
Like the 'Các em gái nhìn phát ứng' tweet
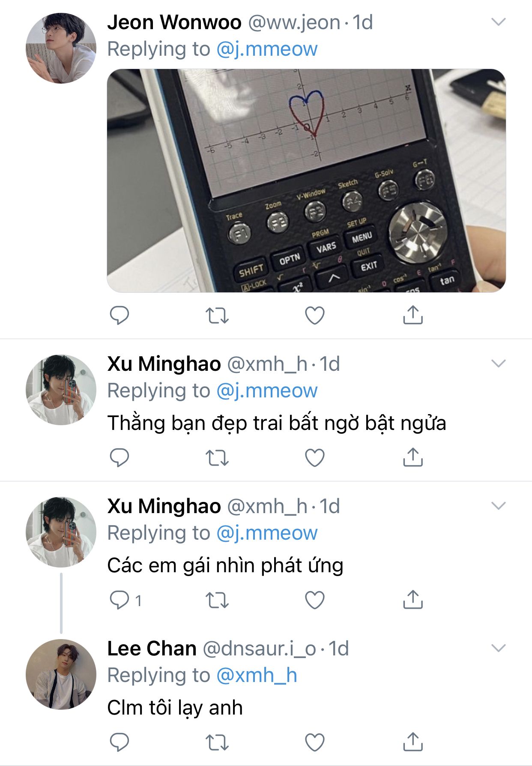click(315, 600)
